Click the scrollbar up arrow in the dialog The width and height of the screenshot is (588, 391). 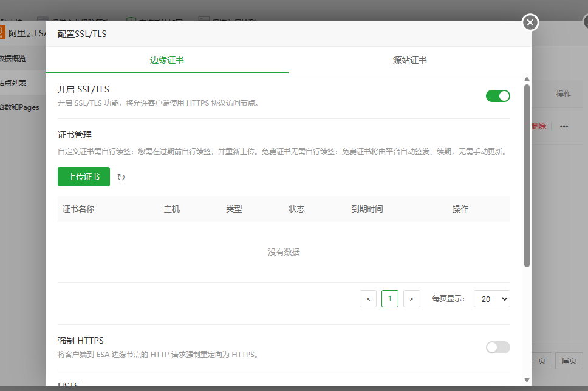[x=526, y=78]
